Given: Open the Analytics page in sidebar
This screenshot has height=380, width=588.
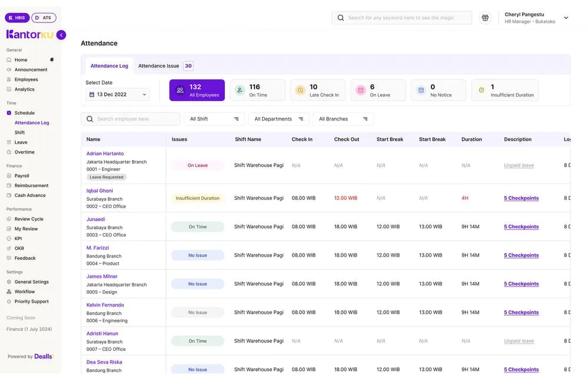Looking at the screenshot, I should [x=24, y=89].
